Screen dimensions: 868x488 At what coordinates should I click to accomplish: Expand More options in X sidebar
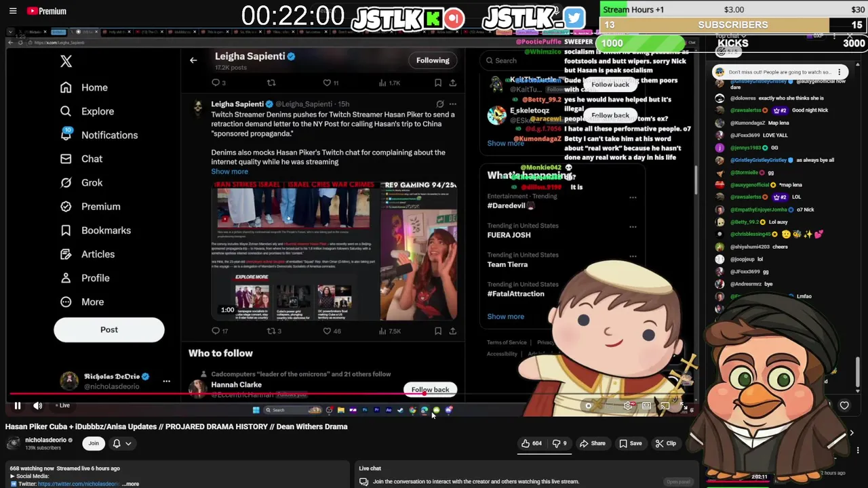tap(82, 302)
